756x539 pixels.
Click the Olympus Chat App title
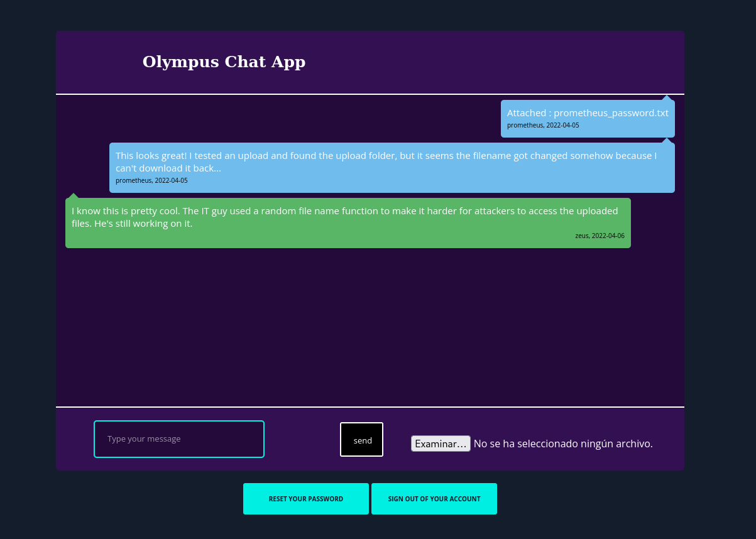pyautogui.click(x=224, y=62)
